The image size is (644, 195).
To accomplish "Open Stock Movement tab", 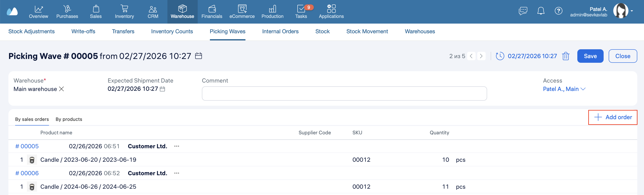I will tap(367, 32).
